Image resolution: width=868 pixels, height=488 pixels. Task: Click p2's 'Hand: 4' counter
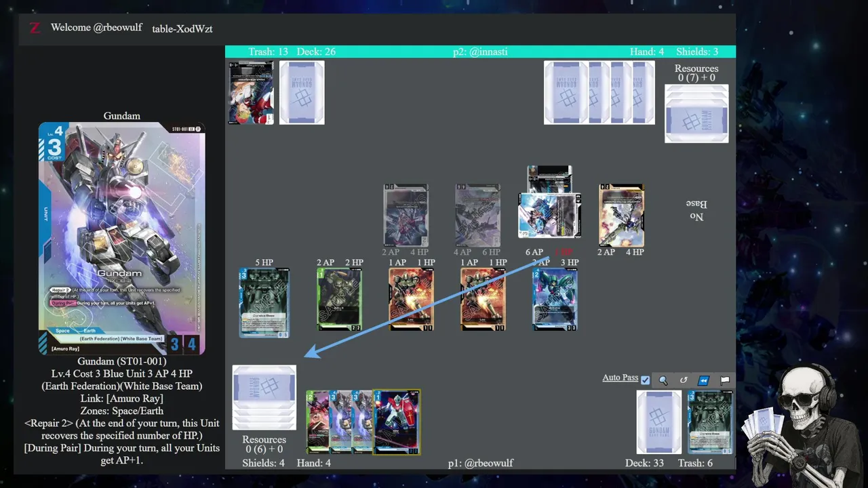pyautogui.click(x=647, y=52)
